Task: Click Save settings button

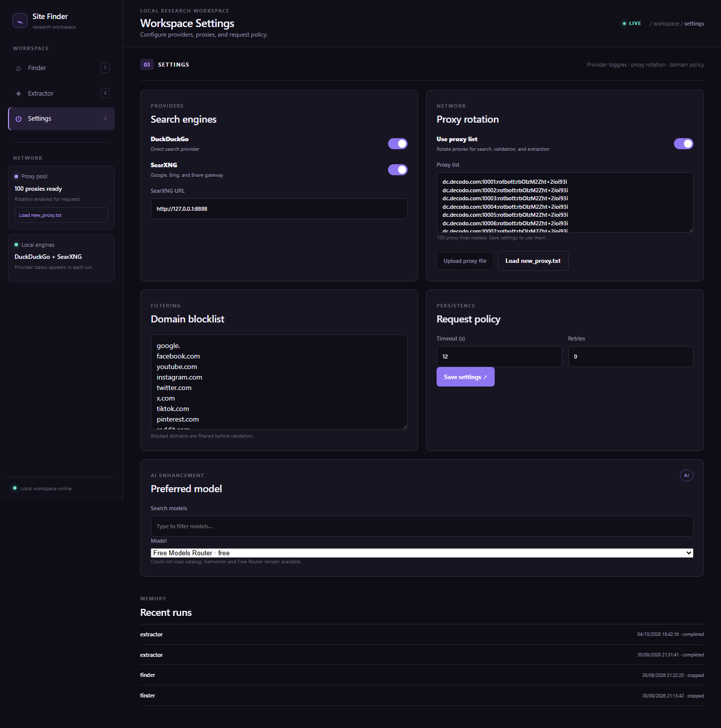Action: [x=466, y=377]
